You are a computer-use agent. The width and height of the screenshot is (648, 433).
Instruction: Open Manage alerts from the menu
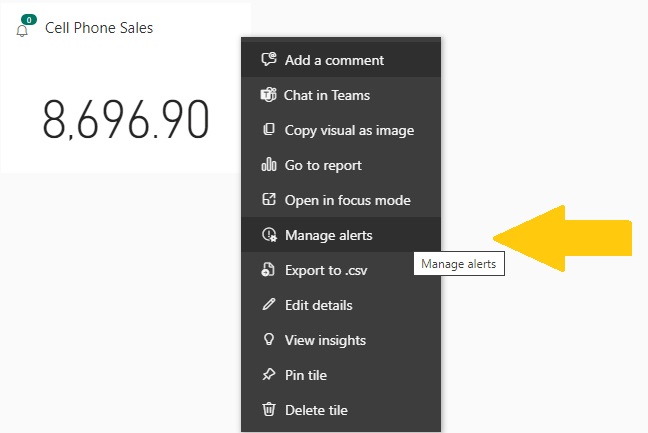[341, 235]
